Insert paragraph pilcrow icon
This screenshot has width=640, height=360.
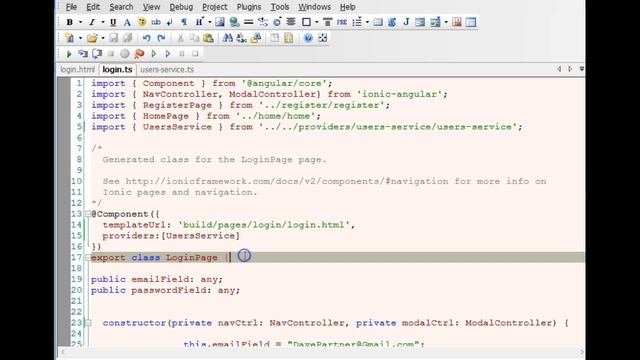[184, 22]
